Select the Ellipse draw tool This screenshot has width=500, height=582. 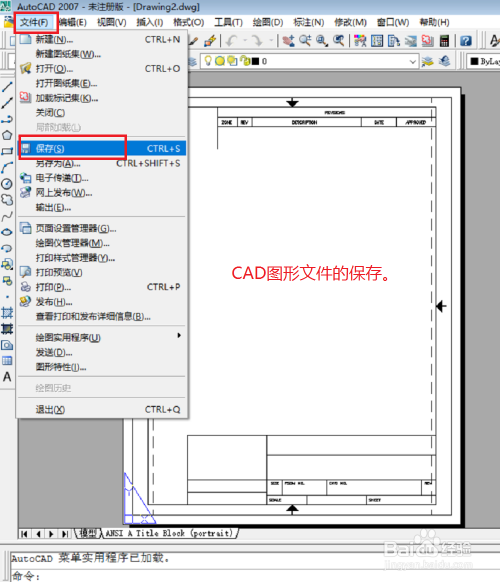[x=7, y=232]
